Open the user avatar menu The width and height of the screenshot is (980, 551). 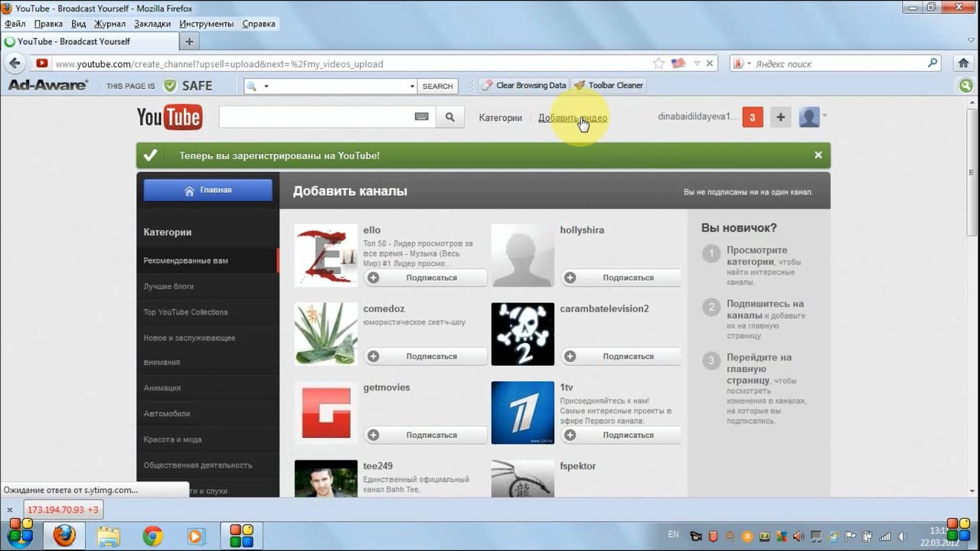coord(812,117)
